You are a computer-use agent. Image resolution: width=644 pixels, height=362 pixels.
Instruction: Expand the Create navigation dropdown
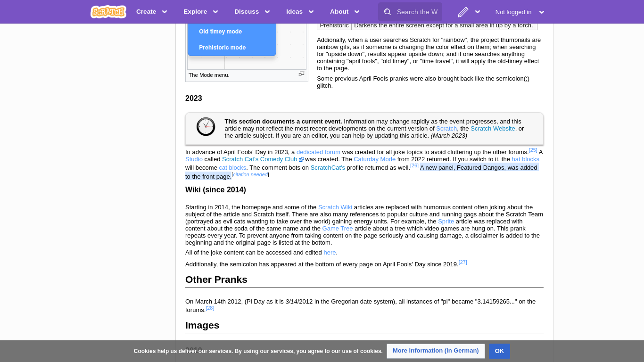click(x=151, y=11)
